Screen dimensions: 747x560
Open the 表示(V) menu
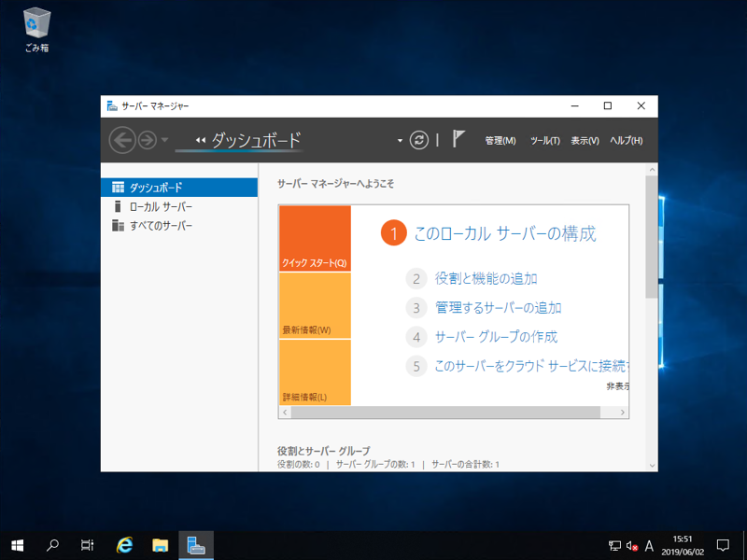585,141
